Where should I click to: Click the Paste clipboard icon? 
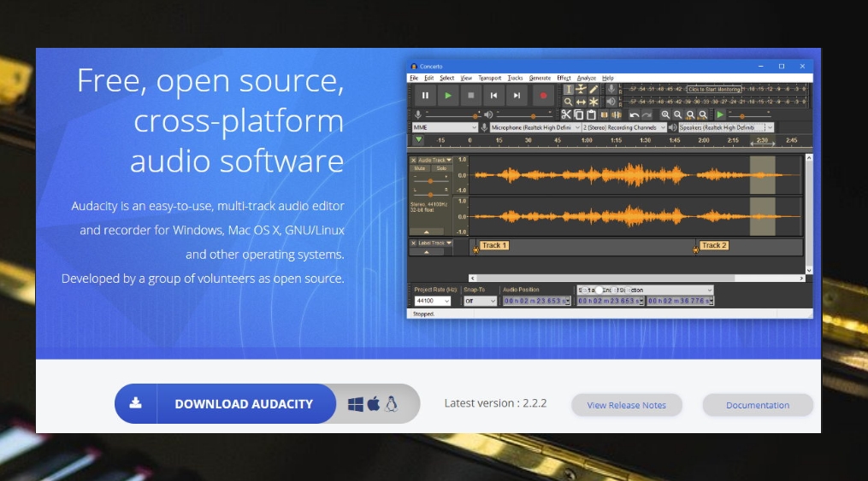click(591, 114)
